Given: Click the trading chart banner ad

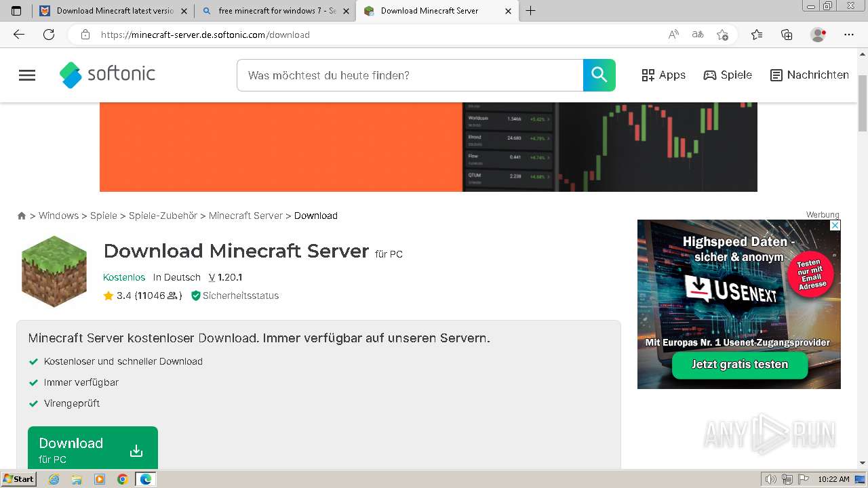Looking at the screenshot, I should [x=429, y=147].
